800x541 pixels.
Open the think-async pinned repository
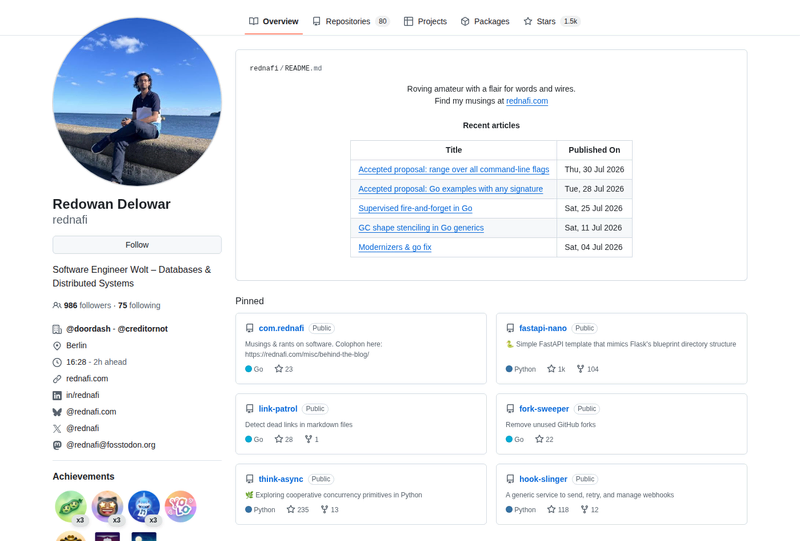tap(281, 479)
